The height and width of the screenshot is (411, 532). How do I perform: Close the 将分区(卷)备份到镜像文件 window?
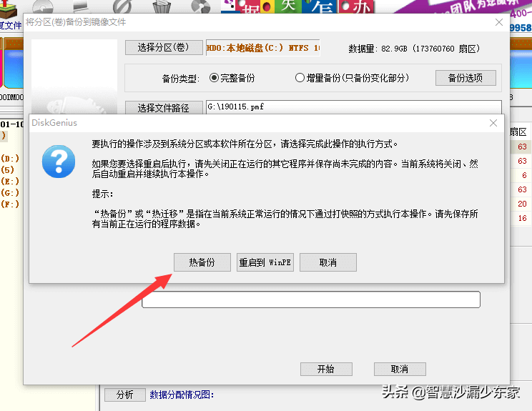point(499,22)
